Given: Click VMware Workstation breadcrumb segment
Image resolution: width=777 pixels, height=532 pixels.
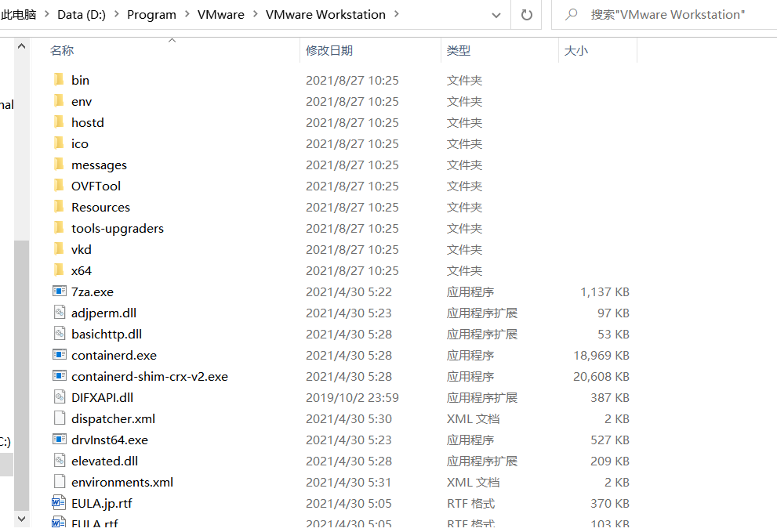Looking at the screenshot, I should pyautogui.click(x=325, y=15).
